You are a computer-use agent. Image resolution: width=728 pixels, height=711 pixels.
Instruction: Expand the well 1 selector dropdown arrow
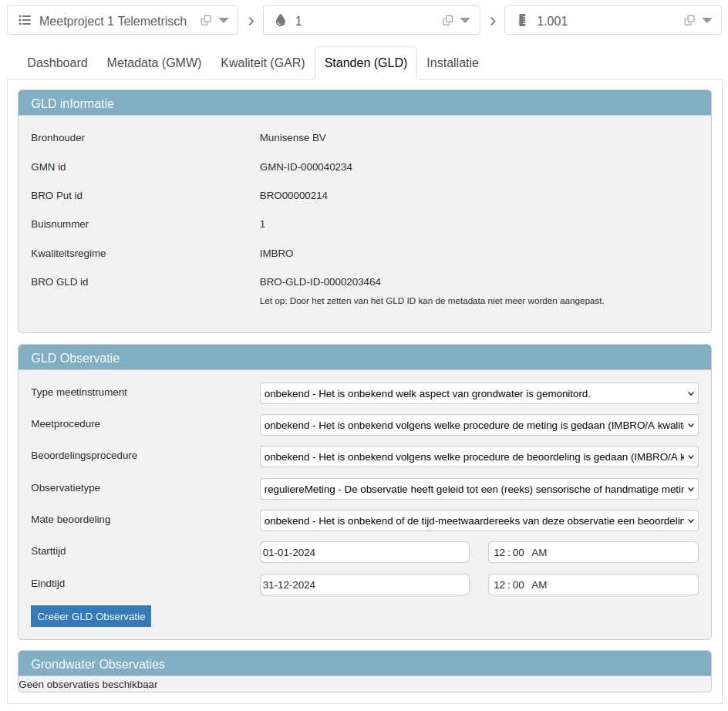pos(465,21)
